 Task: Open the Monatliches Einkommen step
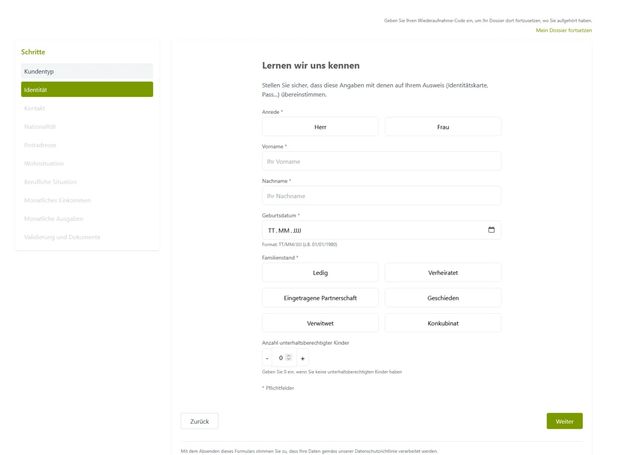(x=87, y=200)
